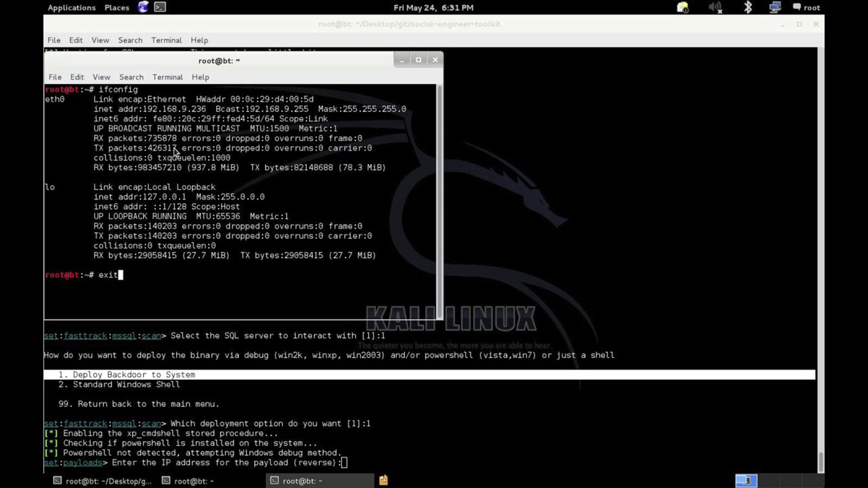Image resolution: width=868 pixels, height=488 pixels.
Task: Maximize the front root@bt: ~ terminal window
Action: (x=418, y=60)
